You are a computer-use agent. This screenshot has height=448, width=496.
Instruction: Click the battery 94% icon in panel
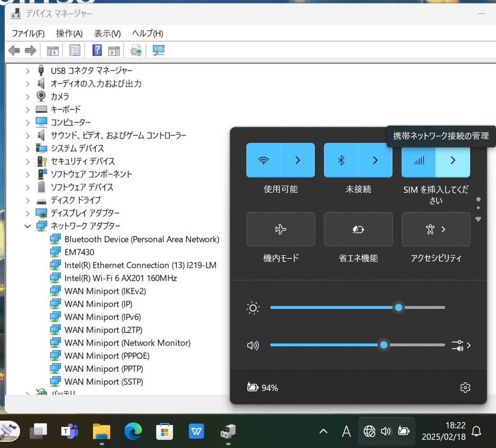[x=262, y=388]
